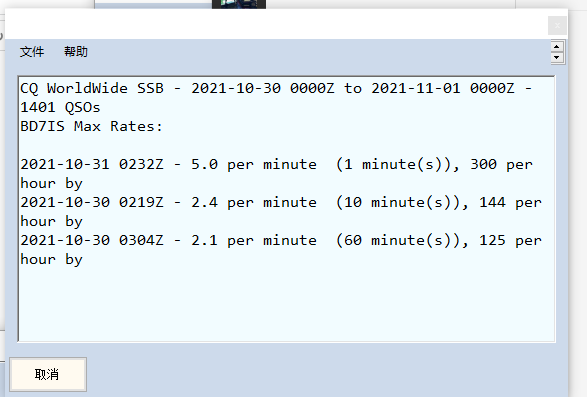587x397 pixels.
Task: Click empty space below the rates text
Action: point(286,303)
